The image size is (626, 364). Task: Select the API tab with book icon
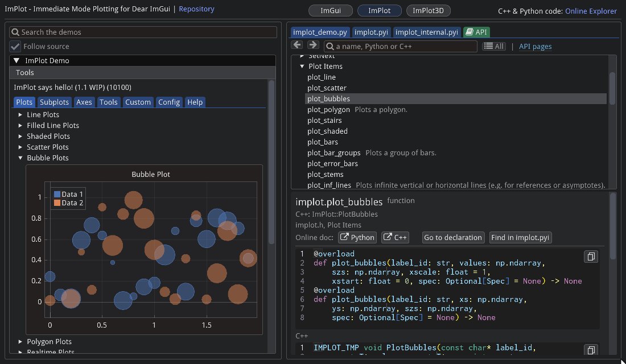(476, 32)
